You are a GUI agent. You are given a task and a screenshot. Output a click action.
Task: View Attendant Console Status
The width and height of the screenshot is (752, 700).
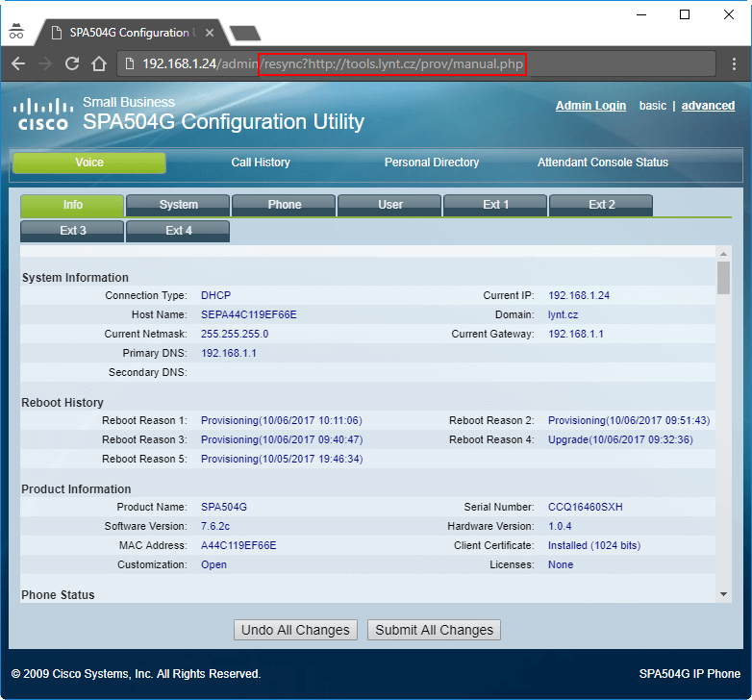(x=602, y=162)
